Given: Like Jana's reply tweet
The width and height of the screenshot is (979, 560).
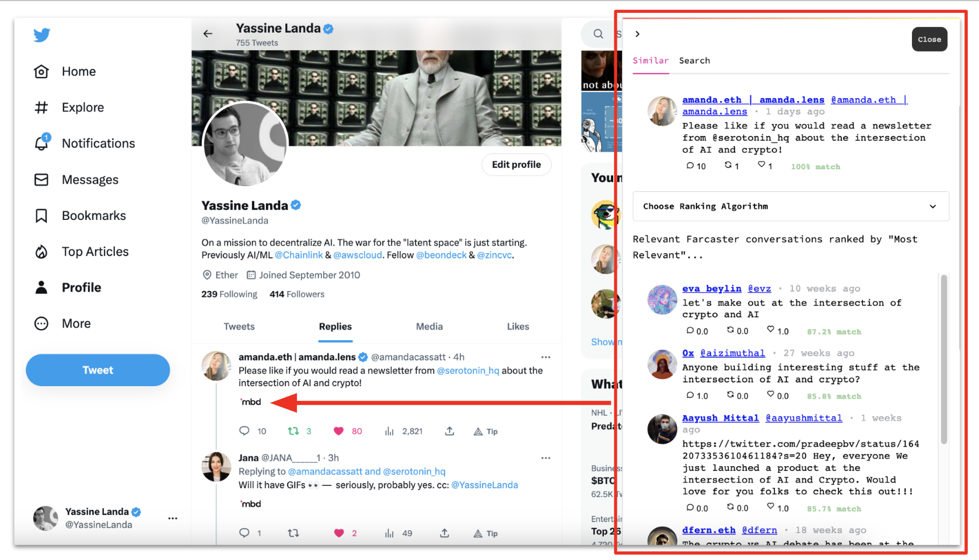Looking at the screenshot, I should pos(339,533).
